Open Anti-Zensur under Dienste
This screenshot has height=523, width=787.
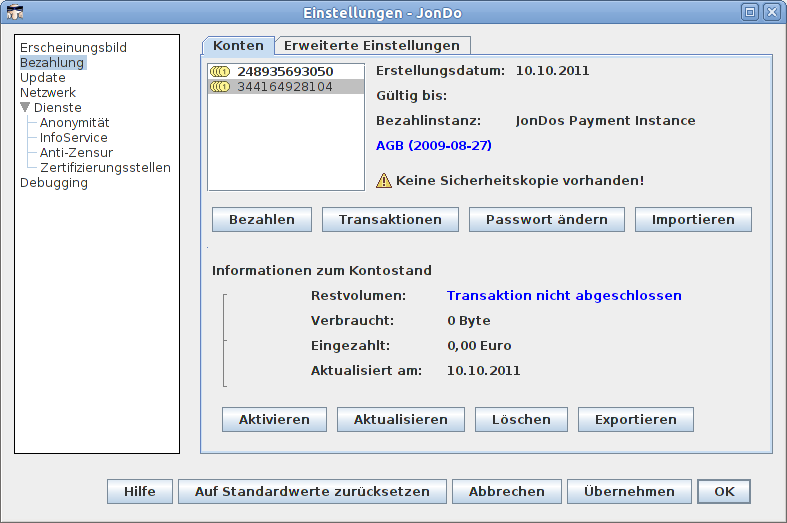[76, 153]
